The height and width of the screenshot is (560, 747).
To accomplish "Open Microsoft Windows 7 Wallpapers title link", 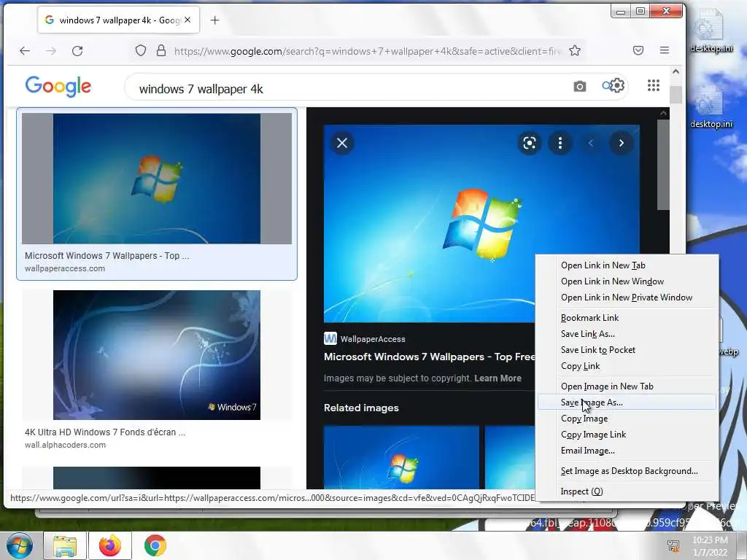I will click(429, 357).
